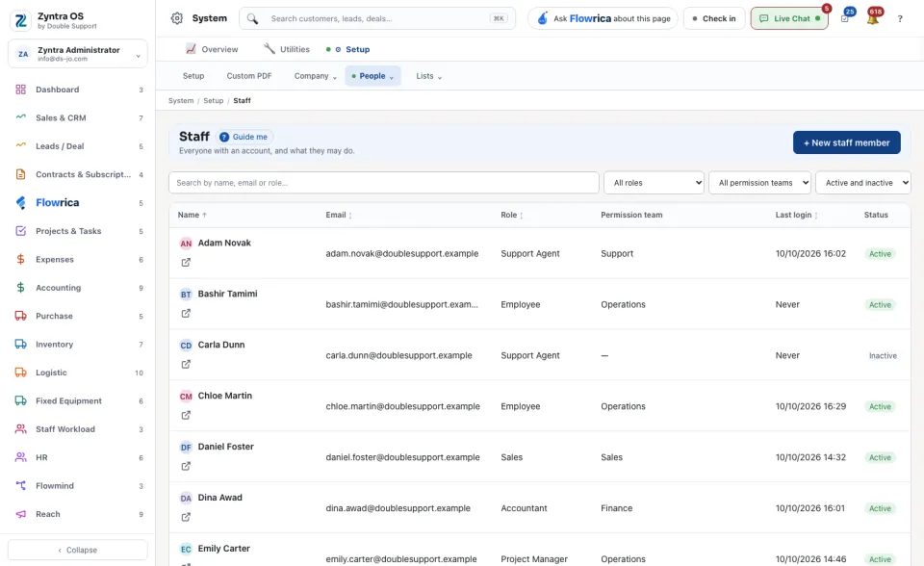Open Sales & CRM module icon

tap(20, 117)
